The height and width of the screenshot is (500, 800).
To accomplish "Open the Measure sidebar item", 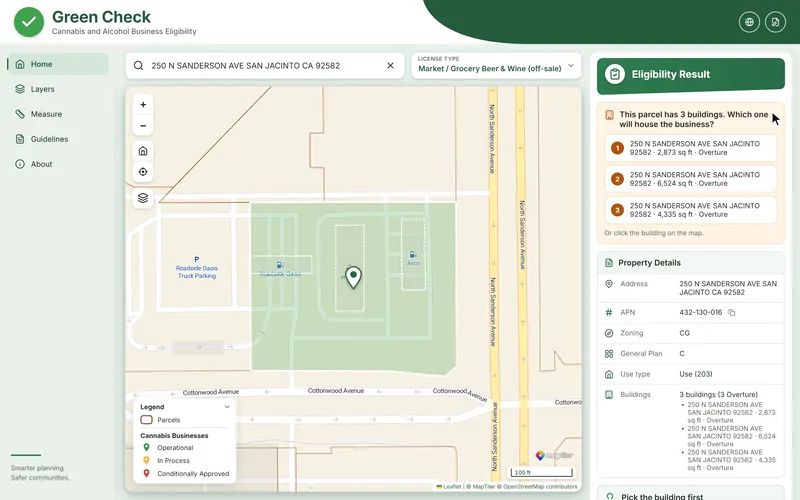I will [58, 114].
